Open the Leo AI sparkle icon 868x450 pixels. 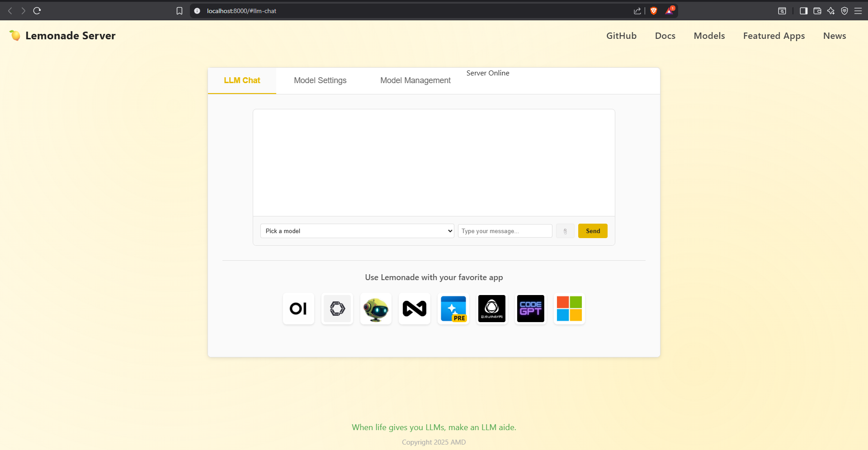831,11
